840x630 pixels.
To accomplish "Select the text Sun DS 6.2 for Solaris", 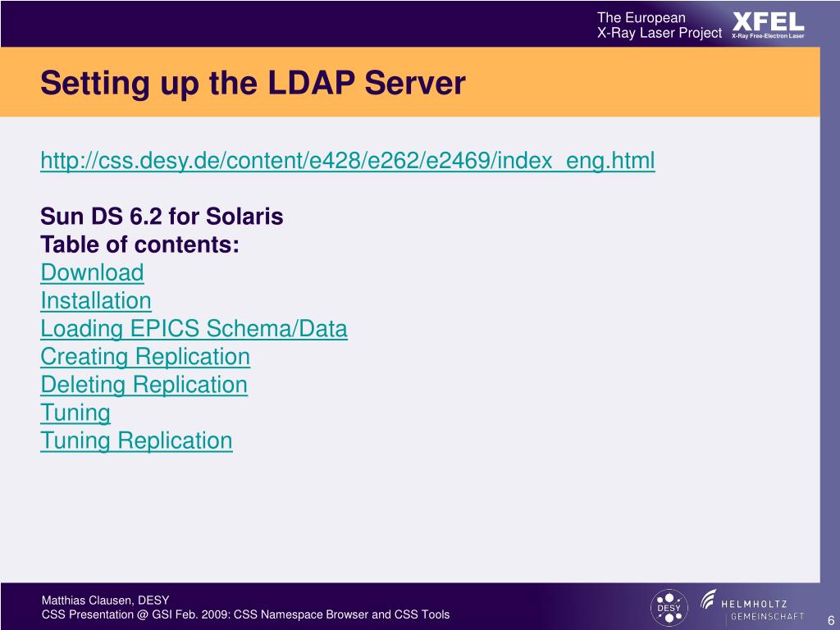I will (x=162, y=217).
